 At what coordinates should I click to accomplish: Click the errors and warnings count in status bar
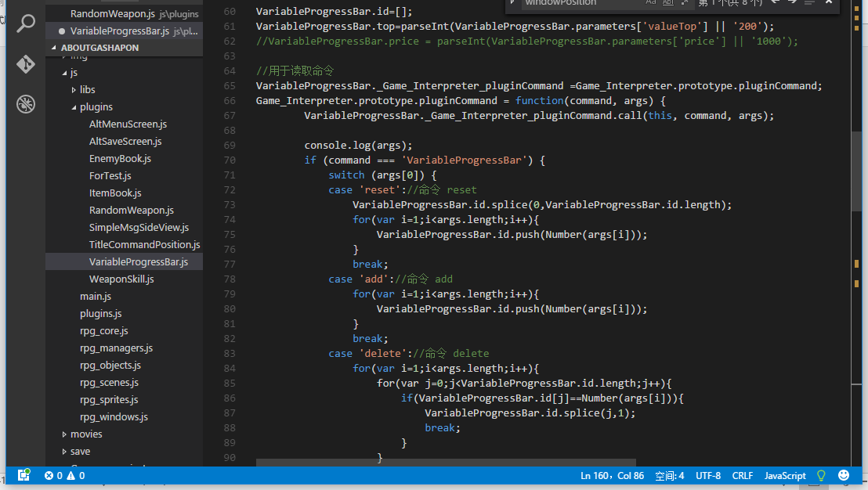[65, 476]
